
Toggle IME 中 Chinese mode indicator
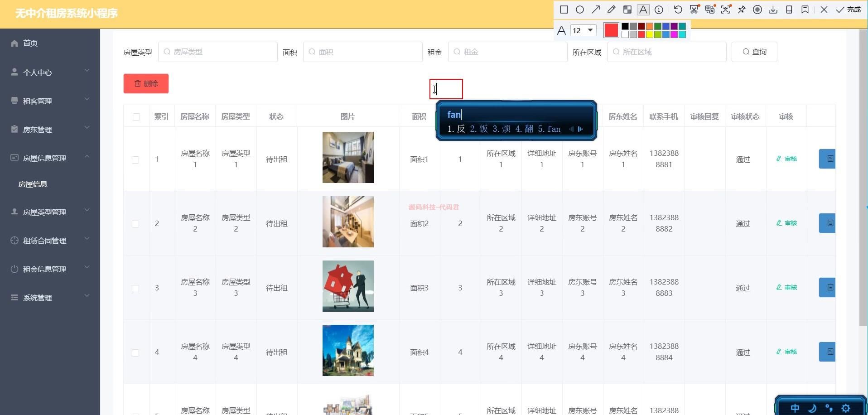pyautogui.click(x=795, y=408)
